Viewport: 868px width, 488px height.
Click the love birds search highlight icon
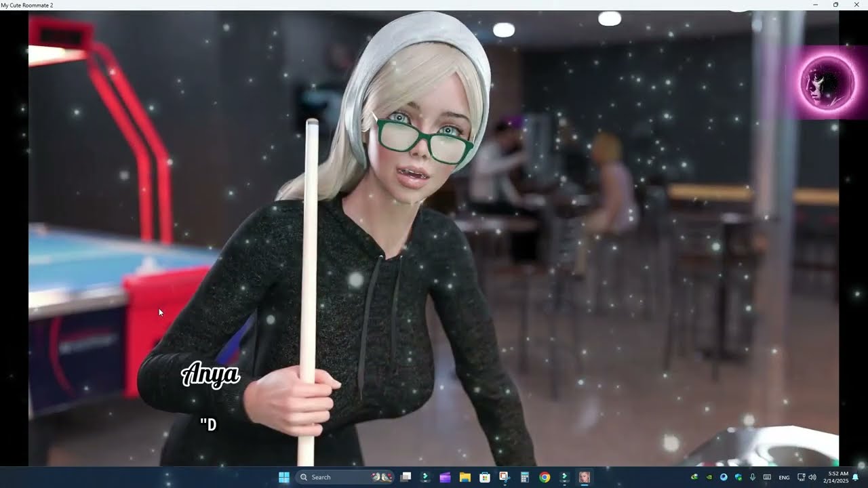(382, 477)
